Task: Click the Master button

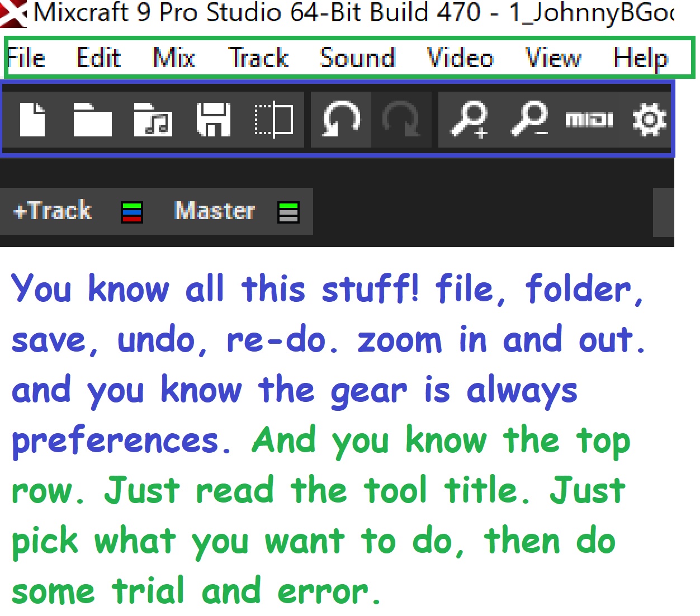Action: tap(215, 211)
